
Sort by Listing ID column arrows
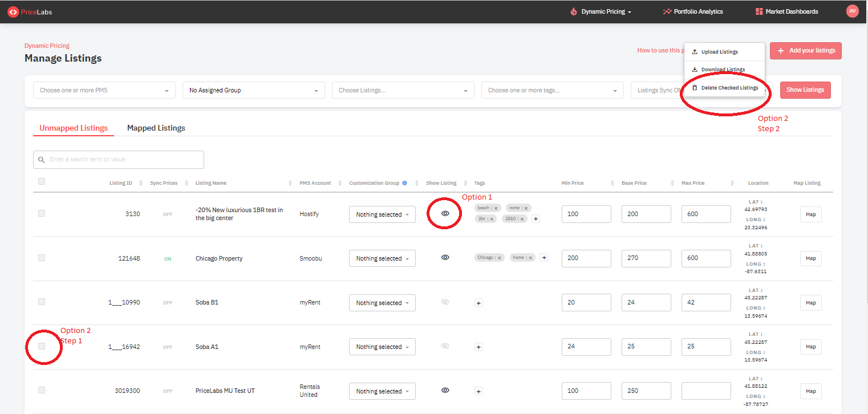click(140, 183)
